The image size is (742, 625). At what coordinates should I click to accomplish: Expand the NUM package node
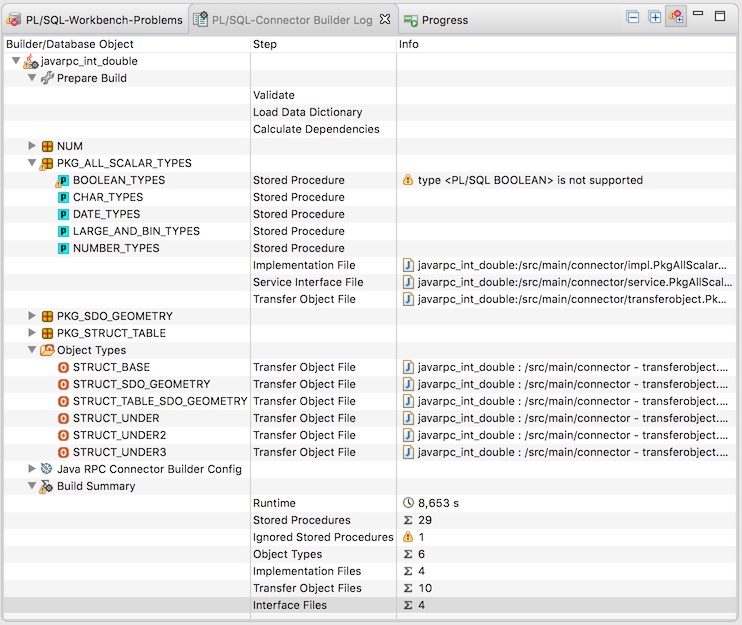tap(32, 145)
